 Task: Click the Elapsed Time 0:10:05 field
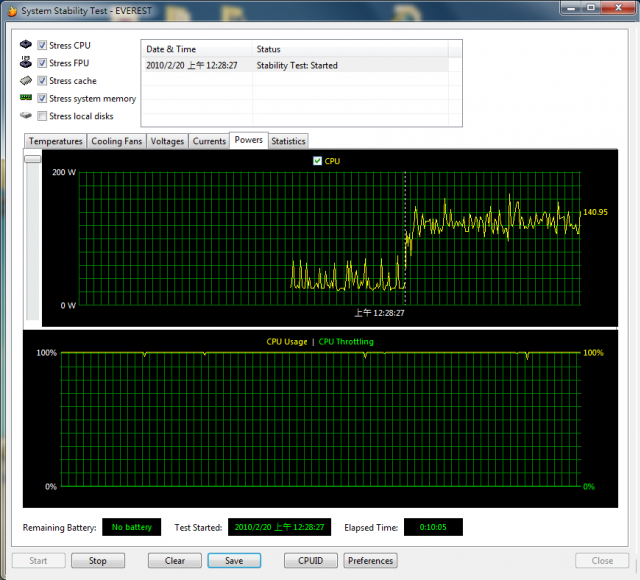tap(433, 527)
